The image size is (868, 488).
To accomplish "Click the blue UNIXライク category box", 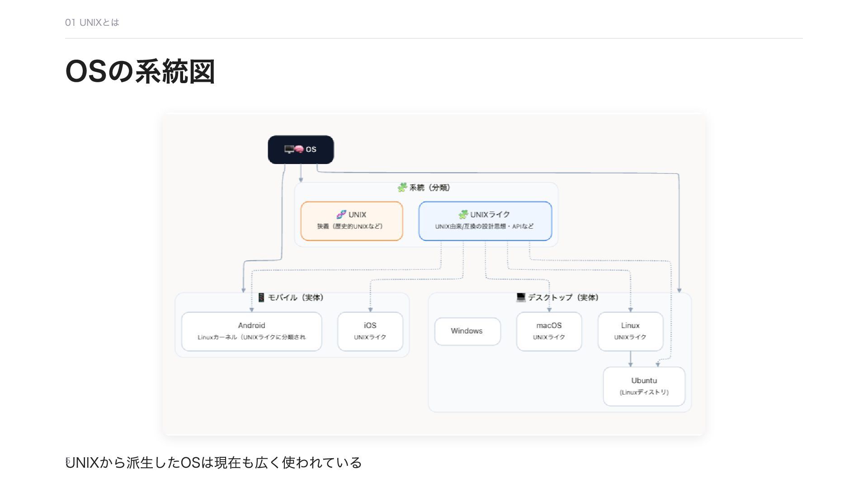I will click(x=485, y=221).
